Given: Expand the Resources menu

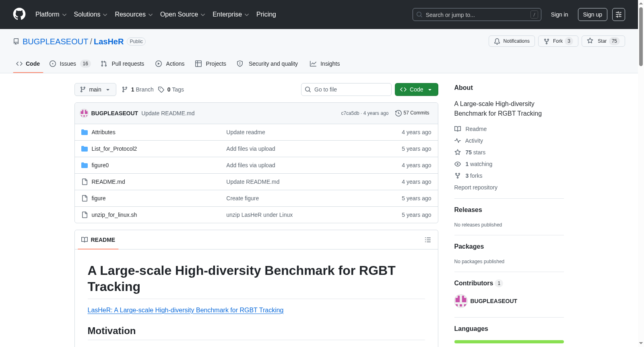Looking at the screenshot, I should (x=134, y=15).
